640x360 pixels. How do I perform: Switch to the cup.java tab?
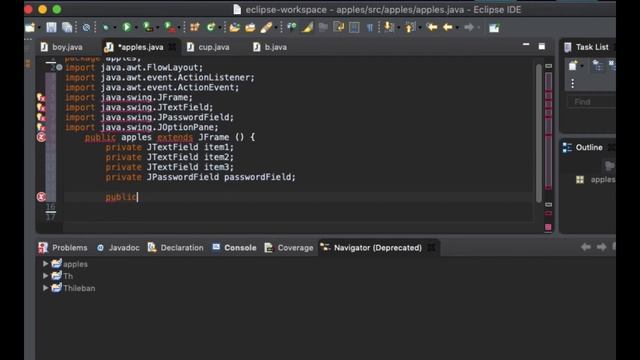[x=209, y=47]
